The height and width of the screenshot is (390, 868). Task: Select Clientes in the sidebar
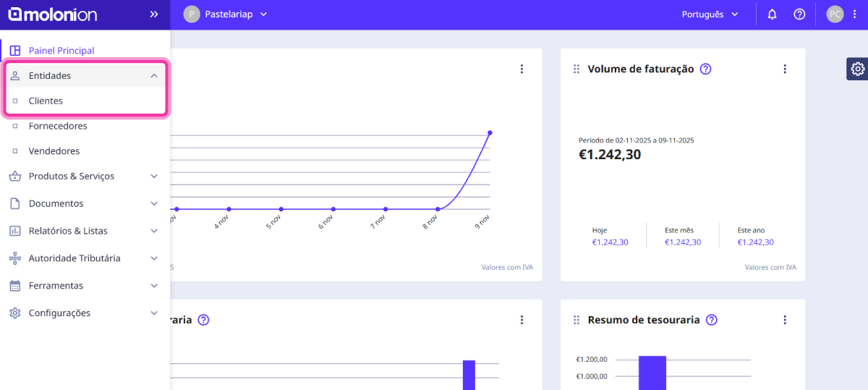click(x=46, y=101)
